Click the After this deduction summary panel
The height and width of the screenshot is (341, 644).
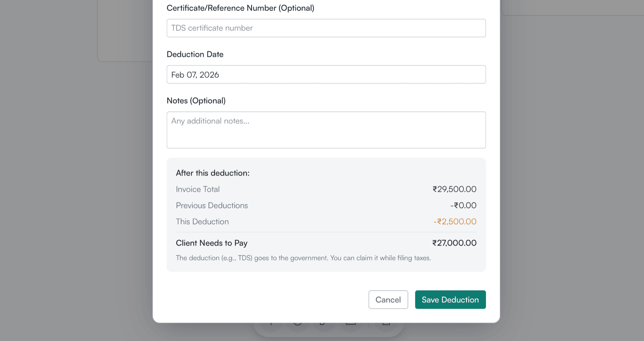[x=326, y=214]
